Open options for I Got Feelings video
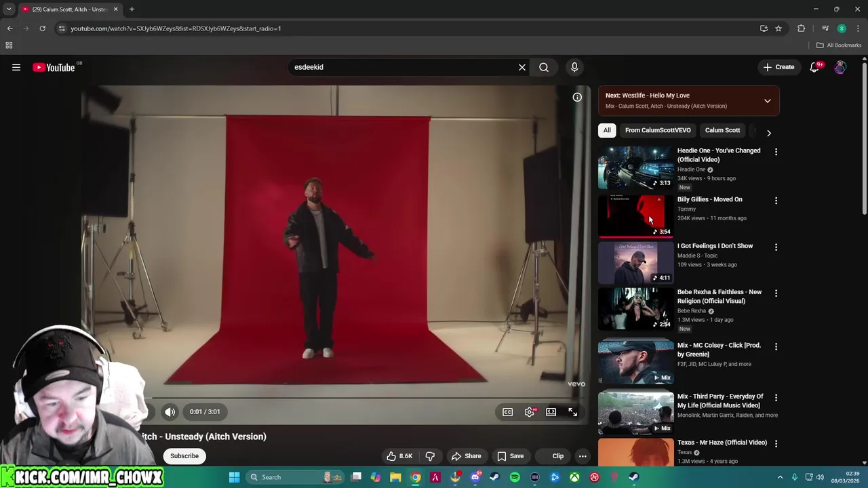The height and width of the screenshot is (488, 868). pos(776,247)
